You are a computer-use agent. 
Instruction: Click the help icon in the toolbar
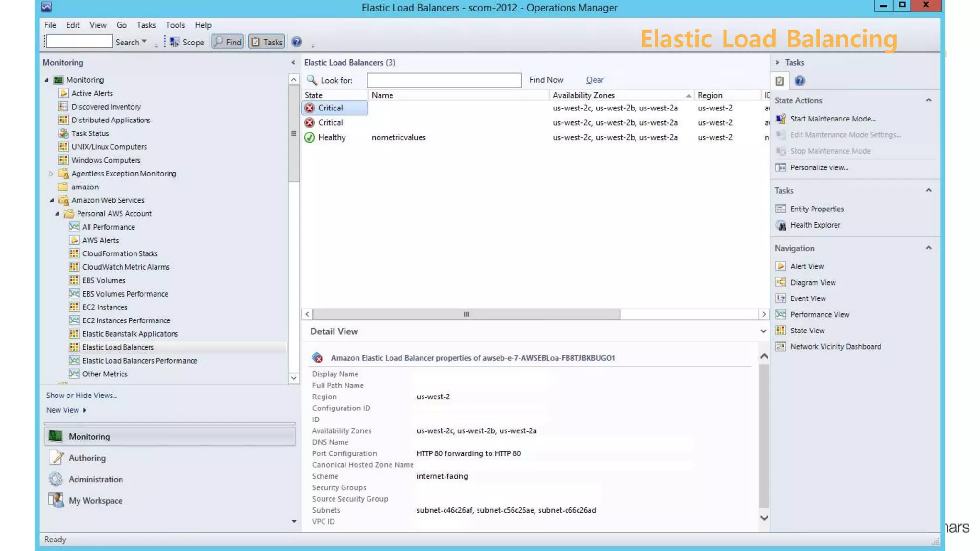point(297,42)
